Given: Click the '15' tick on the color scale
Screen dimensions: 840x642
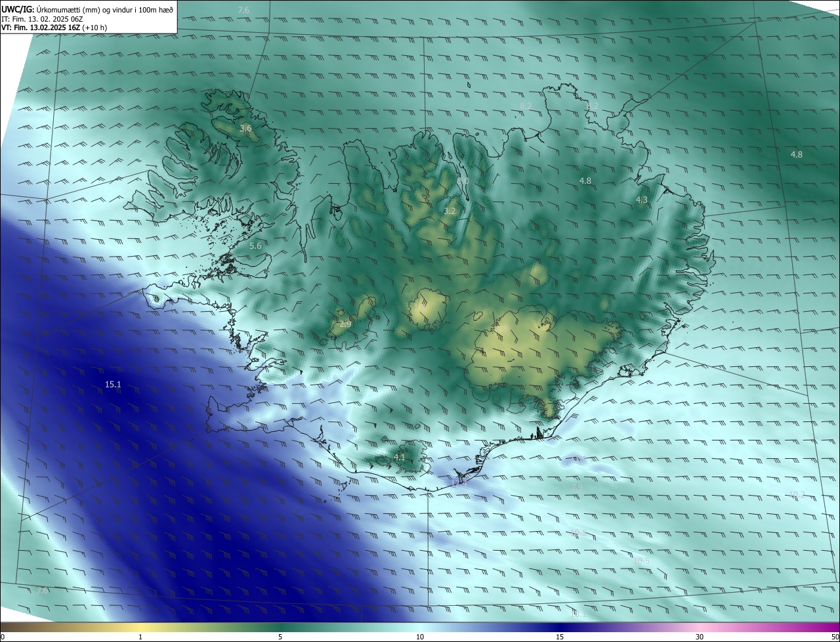Looking at the screenshot, I should (x=560, y=637).
